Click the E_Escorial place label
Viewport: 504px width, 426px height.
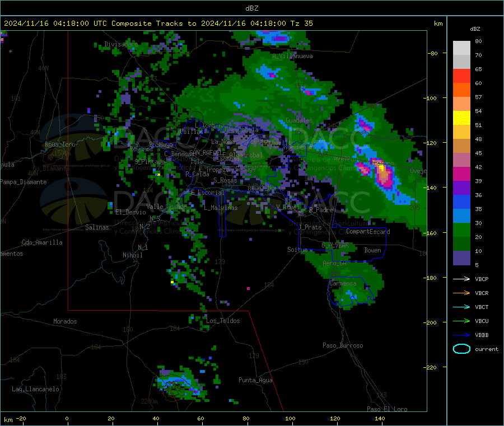coord(208,193)
